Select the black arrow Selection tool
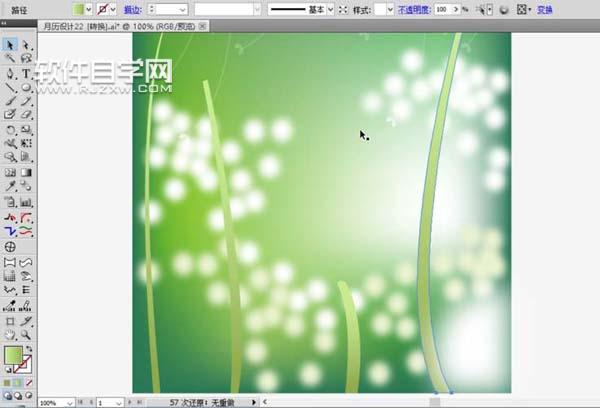 [x=10, y=45]
